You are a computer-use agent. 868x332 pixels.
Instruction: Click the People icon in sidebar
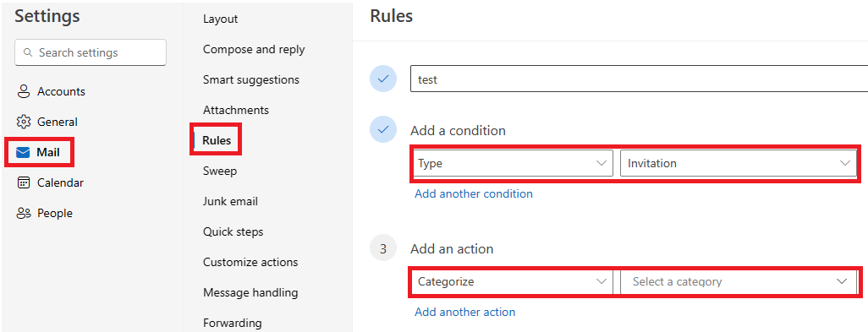click(23, 213)
